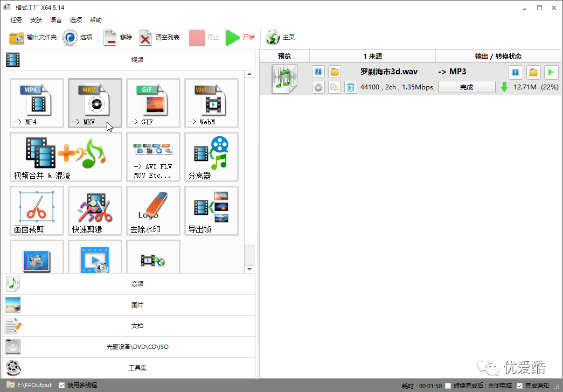Click the -> MP3 output format text

(452, 72)
